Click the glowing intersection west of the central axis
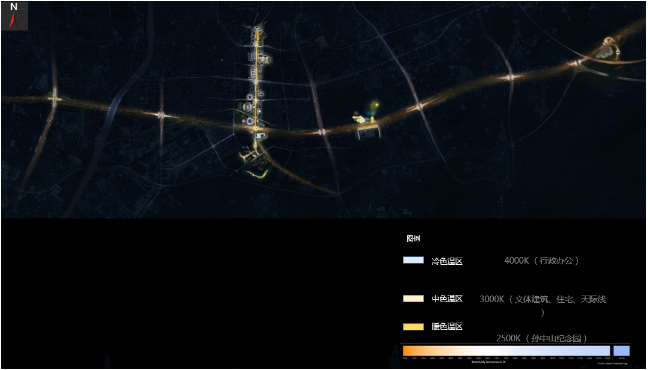The height and width of the screenshot is (370, 648). (161, 115)
